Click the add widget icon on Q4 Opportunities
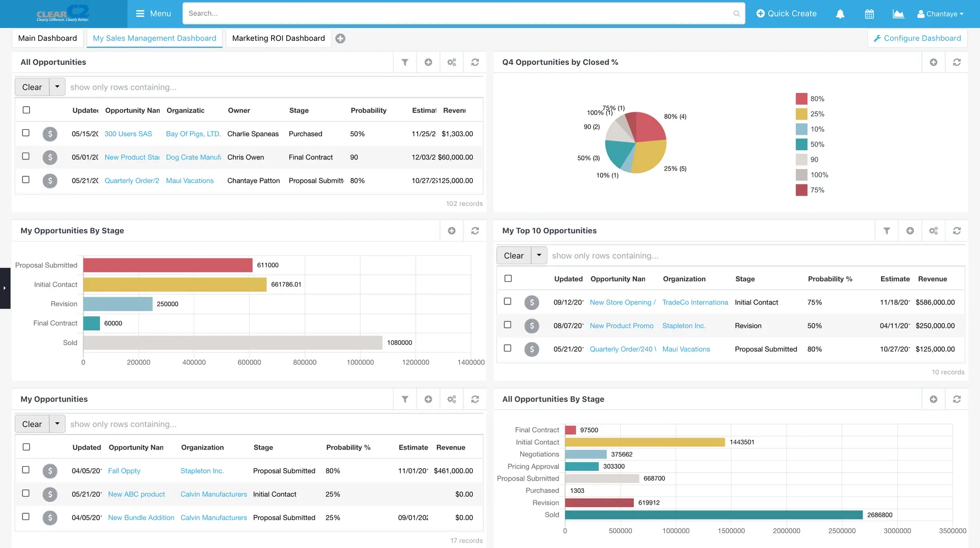The image size is (980, 548). 934,62
